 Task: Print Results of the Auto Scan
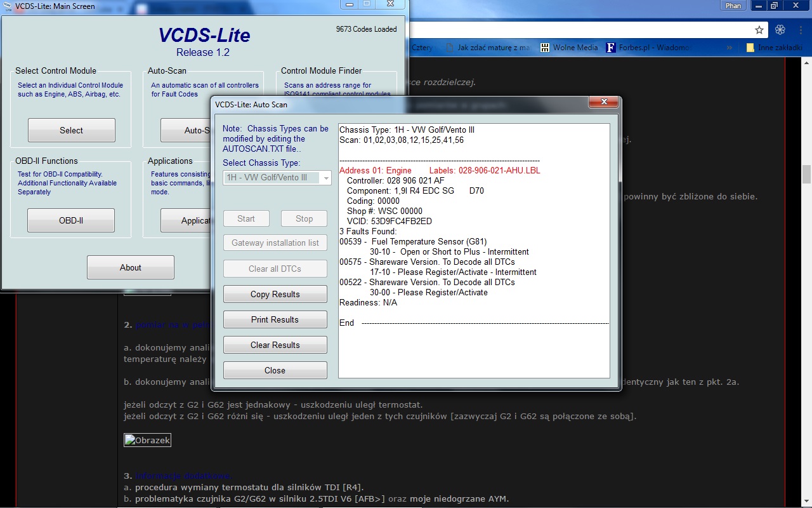(x=275, y=319)
